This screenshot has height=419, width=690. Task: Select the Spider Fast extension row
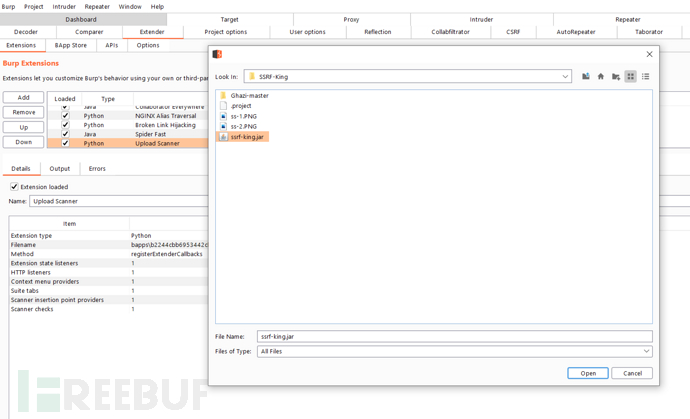(x=128, y=134)
